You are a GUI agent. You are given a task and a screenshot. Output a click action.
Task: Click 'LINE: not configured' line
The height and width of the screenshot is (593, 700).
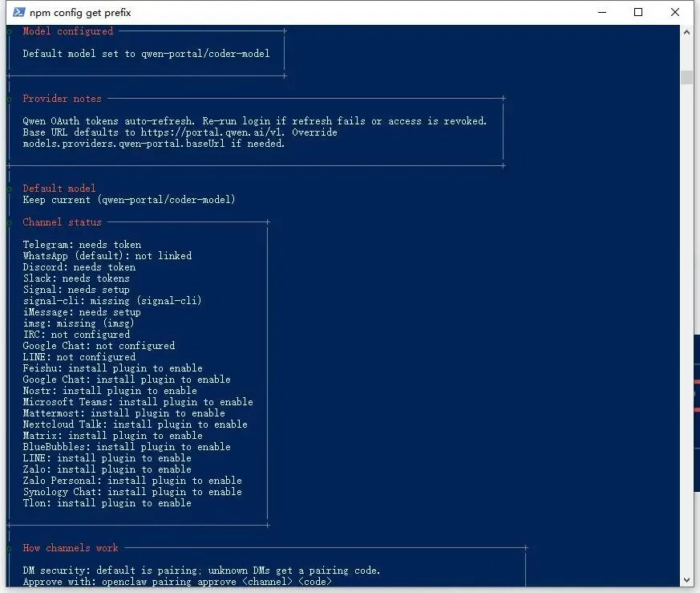pyautogui.click(x=79, y=356)
